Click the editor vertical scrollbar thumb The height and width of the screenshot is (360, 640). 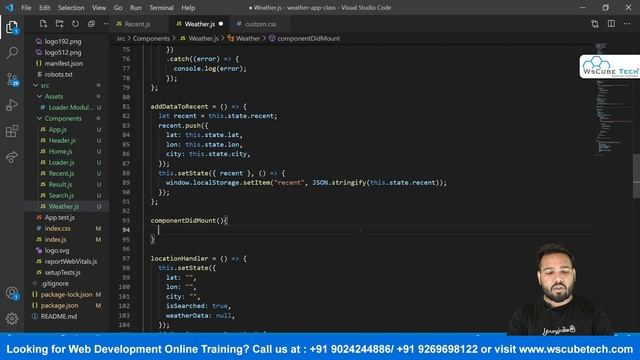pos(636,176)
